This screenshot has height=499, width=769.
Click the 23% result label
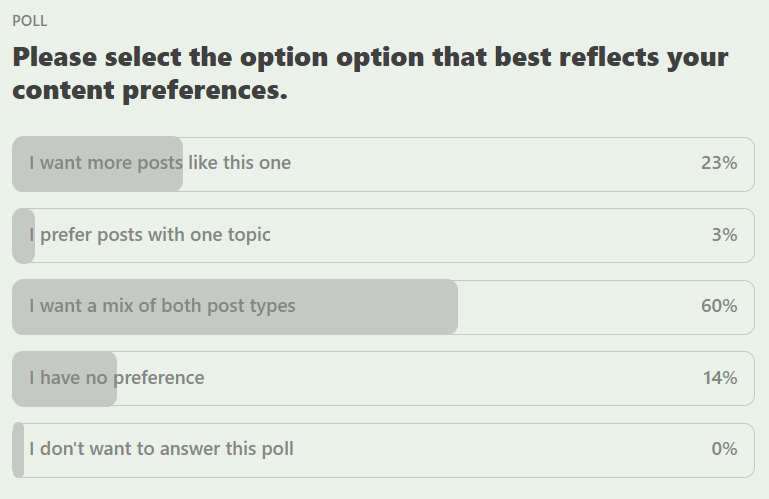click(x=719, y=163)
